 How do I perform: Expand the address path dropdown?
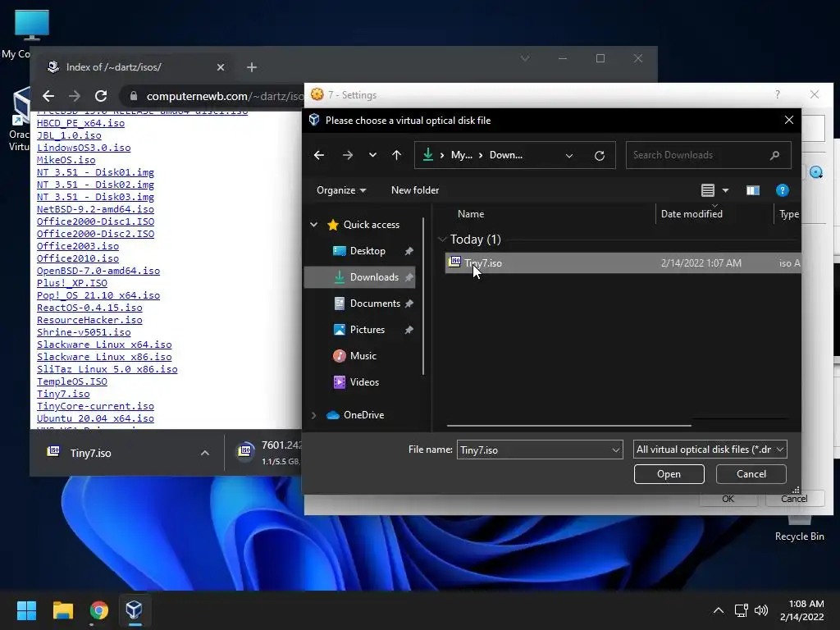(569, 155)
